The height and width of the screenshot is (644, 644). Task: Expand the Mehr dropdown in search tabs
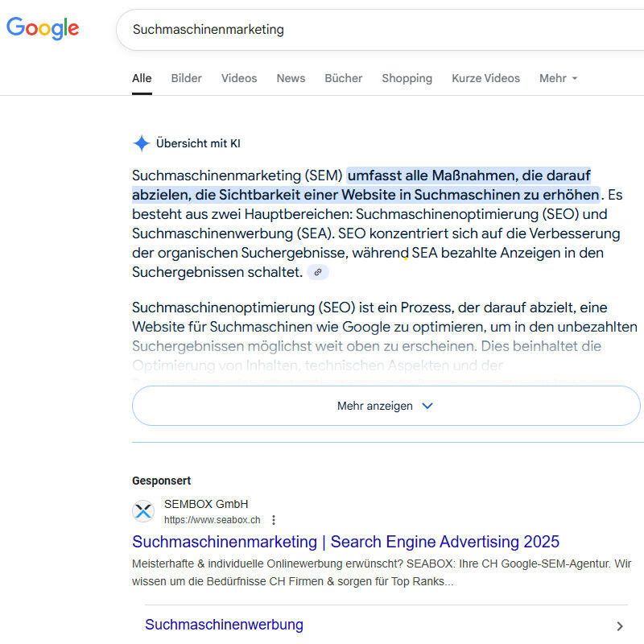(559, 78)
